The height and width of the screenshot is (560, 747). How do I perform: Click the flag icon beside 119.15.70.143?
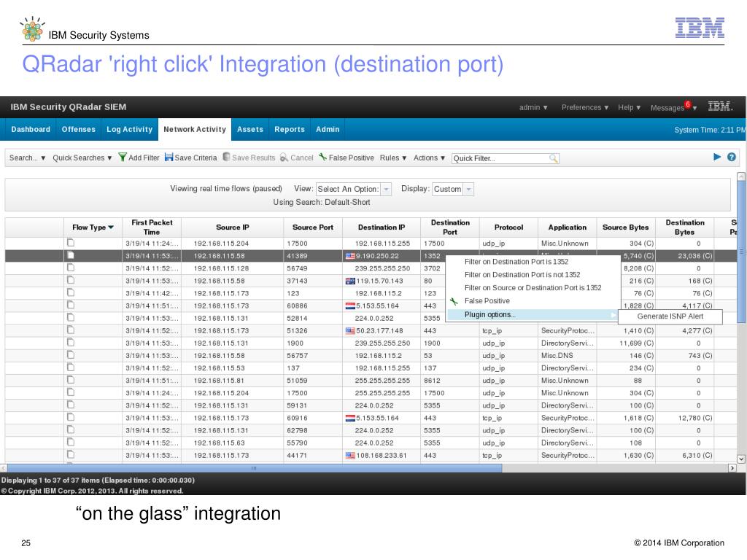350,281
